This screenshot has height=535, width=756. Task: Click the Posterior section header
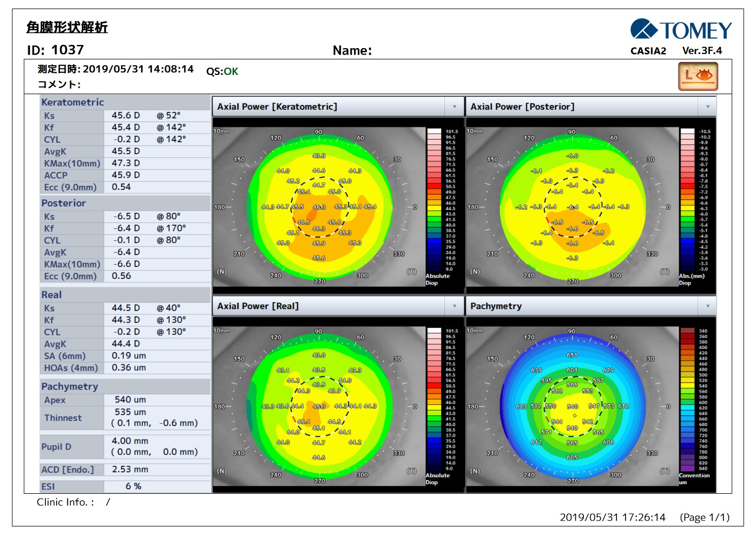coord(126,203)
